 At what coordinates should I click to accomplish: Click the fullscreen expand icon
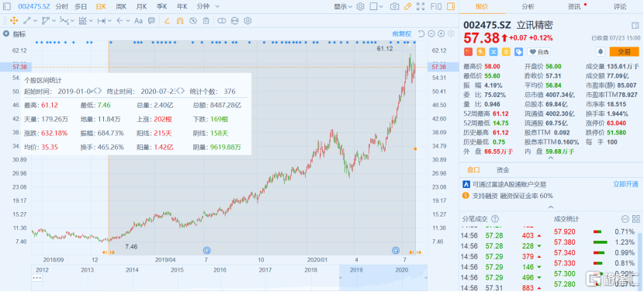point(421,6)
